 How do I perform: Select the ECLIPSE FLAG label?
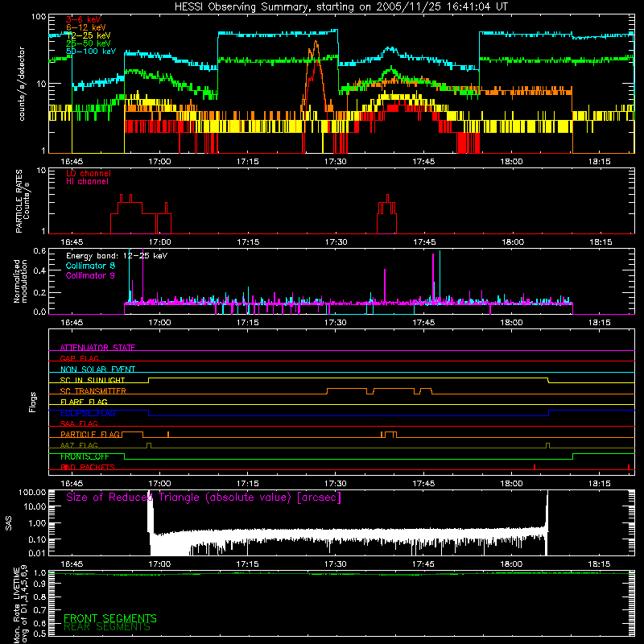coord(88,413)
